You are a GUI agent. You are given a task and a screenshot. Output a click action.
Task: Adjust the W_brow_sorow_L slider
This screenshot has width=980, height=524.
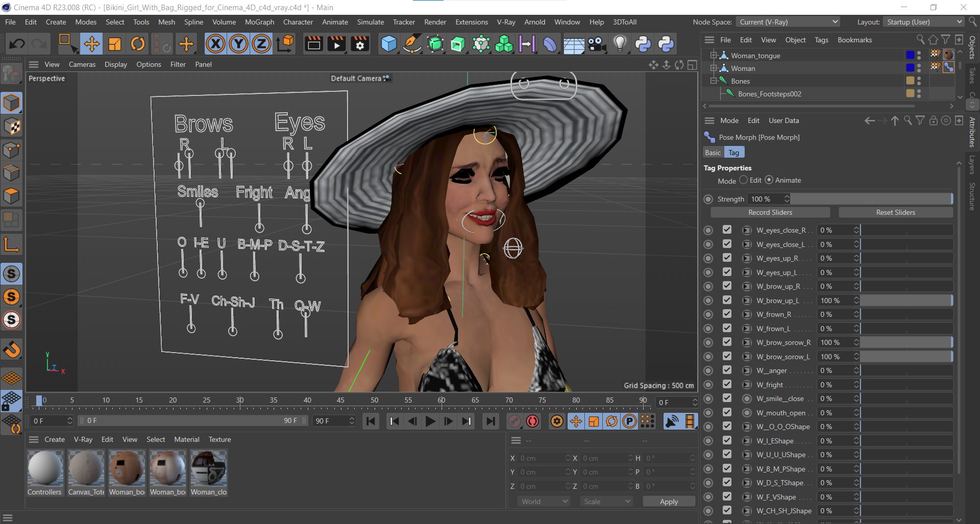point(906,357)
